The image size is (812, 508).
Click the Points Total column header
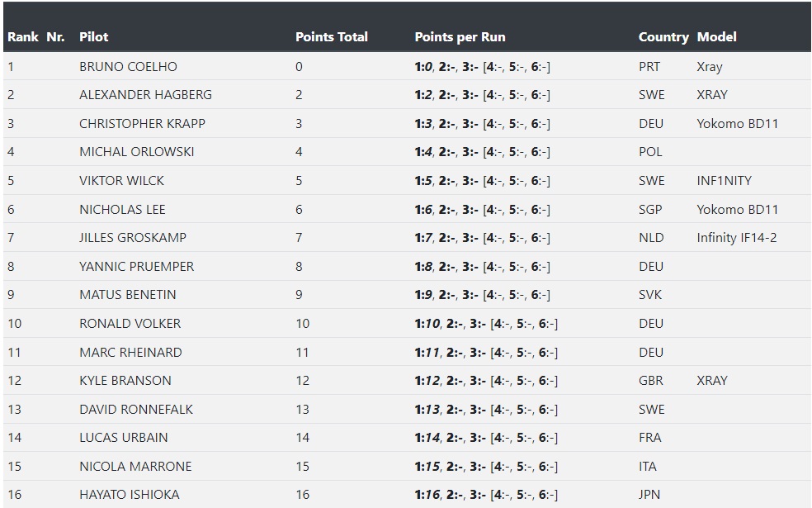[332, 37]
